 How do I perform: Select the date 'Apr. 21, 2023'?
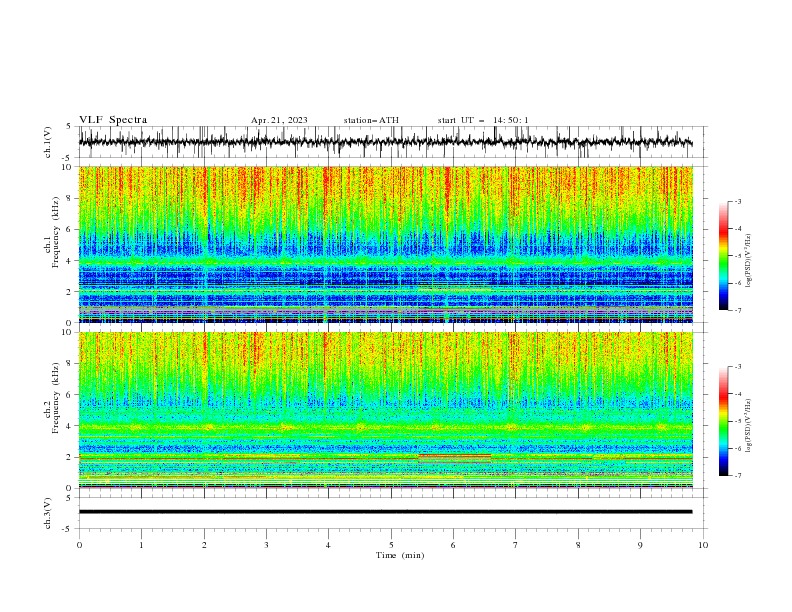[279, 120]
